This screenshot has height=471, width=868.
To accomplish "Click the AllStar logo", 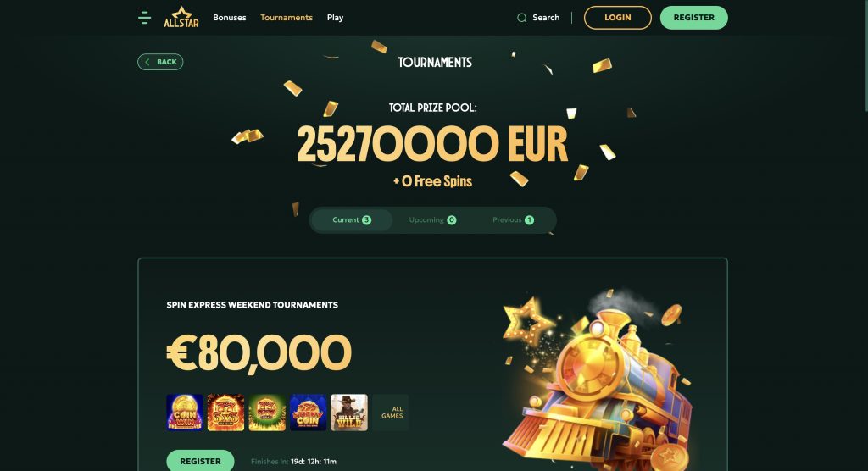I will pos(181,17).
